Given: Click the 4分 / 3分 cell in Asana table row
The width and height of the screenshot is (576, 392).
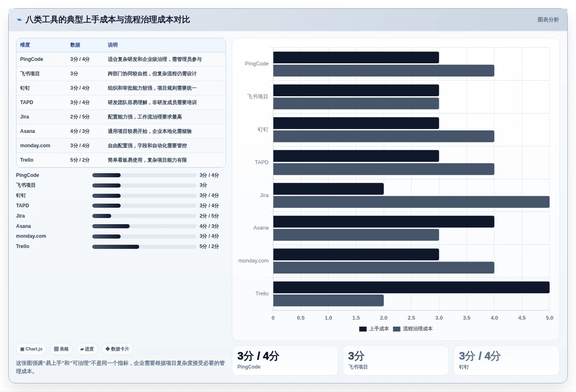Looking at the screenshot, I should [80, 131].
